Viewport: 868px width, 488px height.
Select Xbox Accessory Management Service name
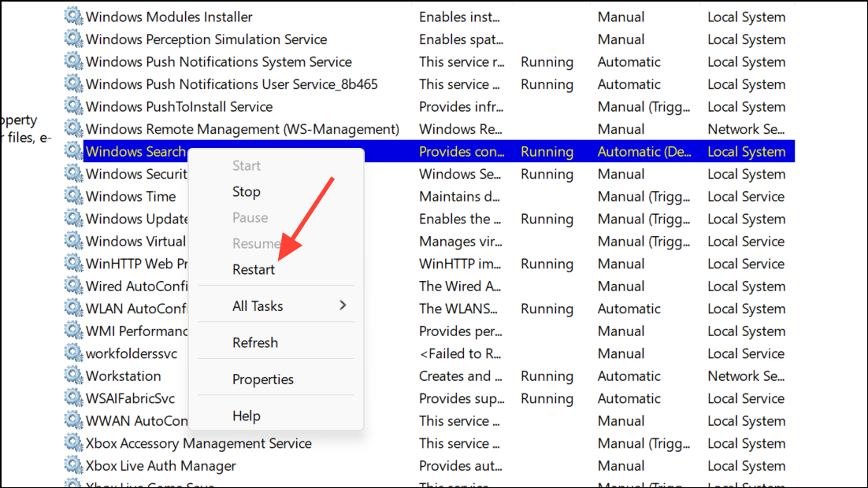(198, 443)
